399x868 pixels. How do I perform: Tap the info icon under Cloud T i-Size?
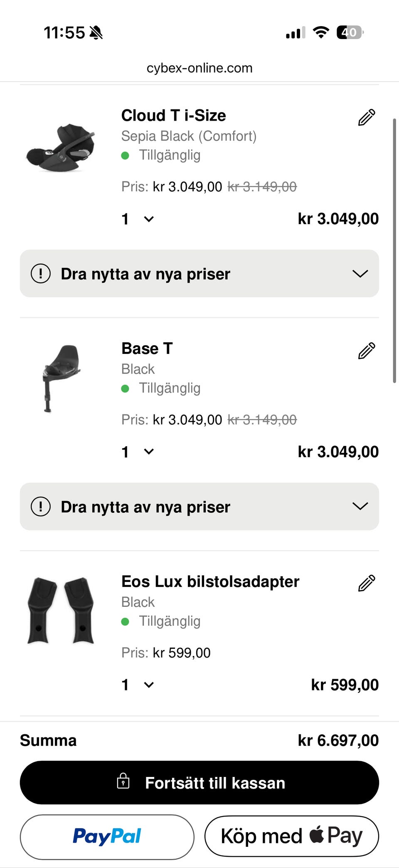41,274
